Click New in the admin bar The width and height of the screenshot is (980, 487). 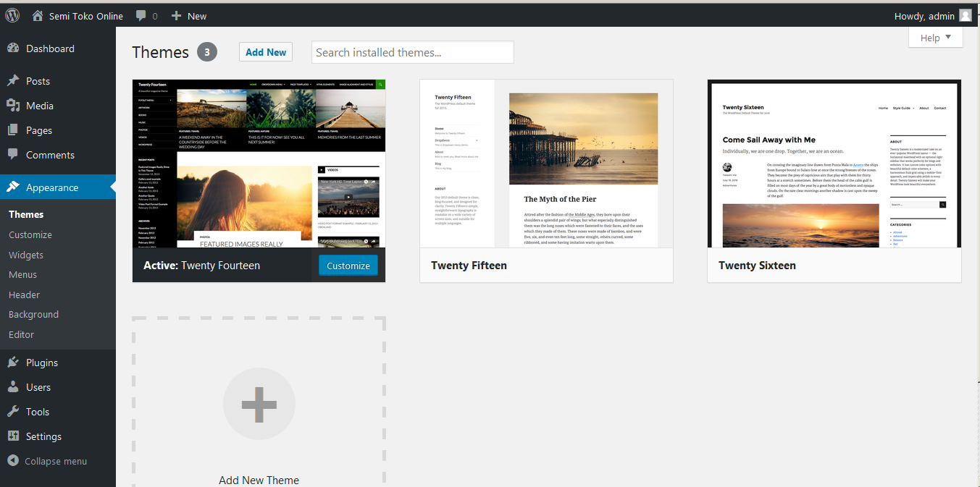point(197,16)
